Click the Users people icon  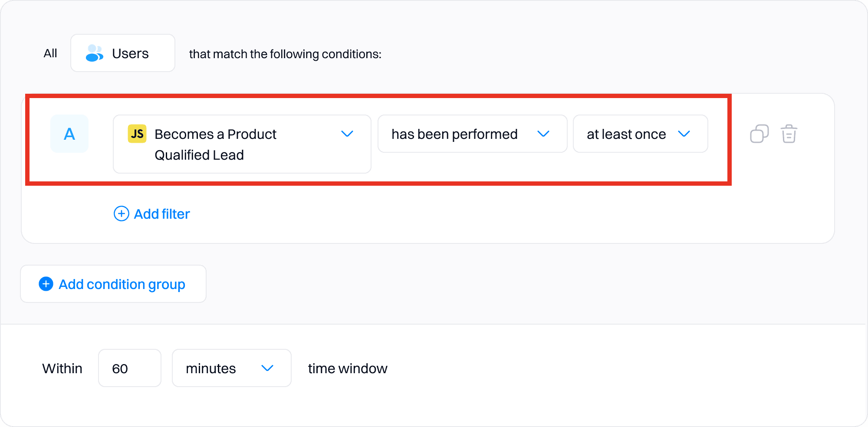point(94,53)
